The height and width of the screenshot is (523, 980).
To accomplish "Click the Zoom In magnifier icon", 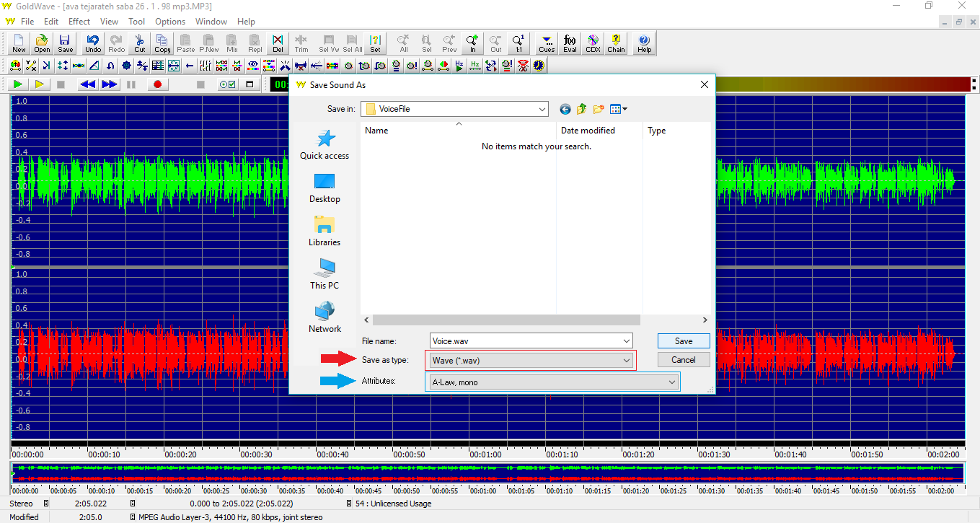I will (472, 43).
